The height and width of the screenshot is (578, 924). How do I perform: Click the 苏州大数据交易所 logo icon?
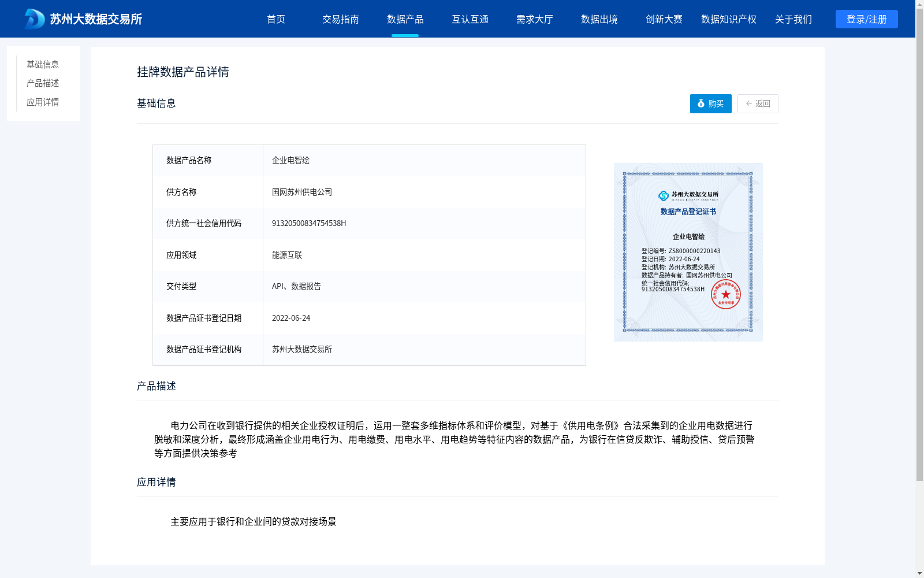click(34, 19)
